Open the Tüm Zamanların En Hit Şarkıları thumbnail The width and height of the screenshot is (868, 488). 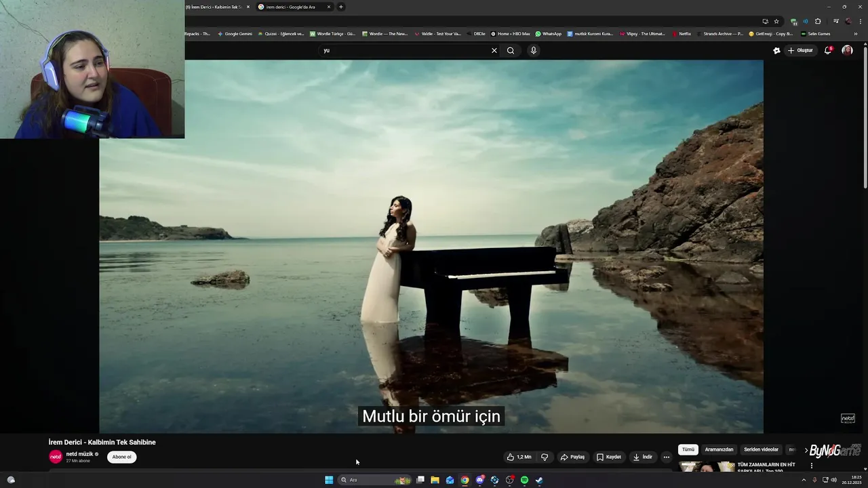[x=707, y=466]
